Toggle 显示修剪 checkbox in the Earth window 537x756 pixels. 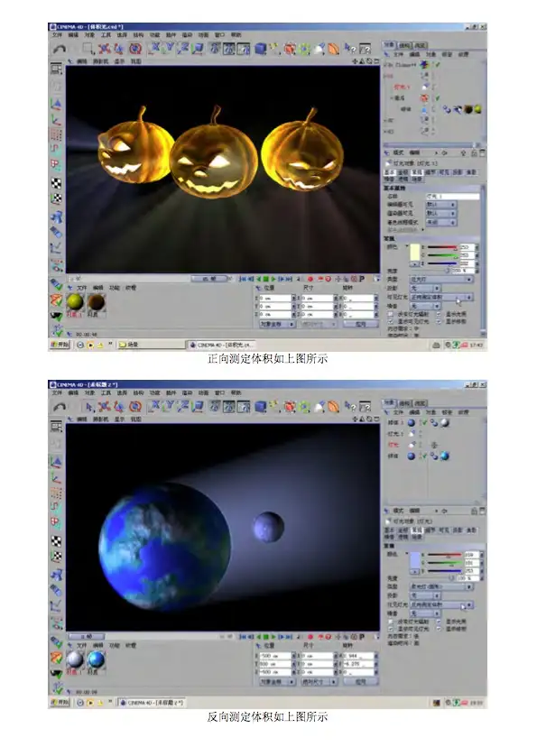439,629
